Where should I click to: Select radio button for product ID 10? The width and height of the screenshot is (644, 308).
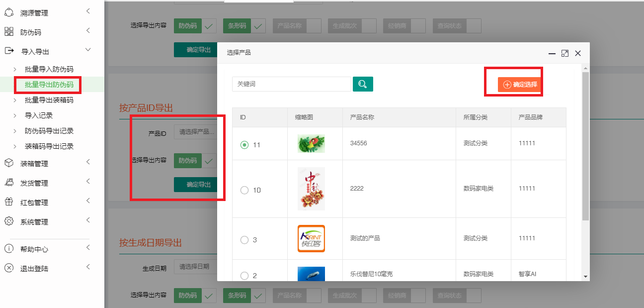(244, 190)
